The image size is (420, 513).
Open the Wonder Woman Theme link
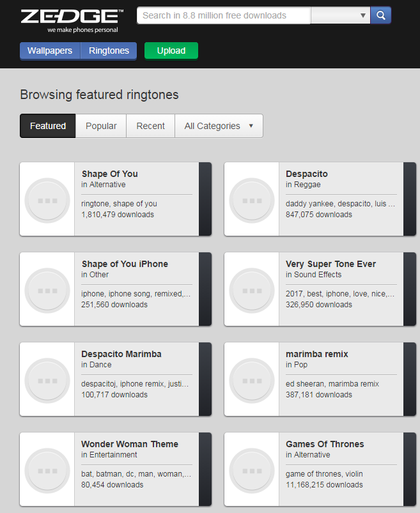[x=130, y=444]
